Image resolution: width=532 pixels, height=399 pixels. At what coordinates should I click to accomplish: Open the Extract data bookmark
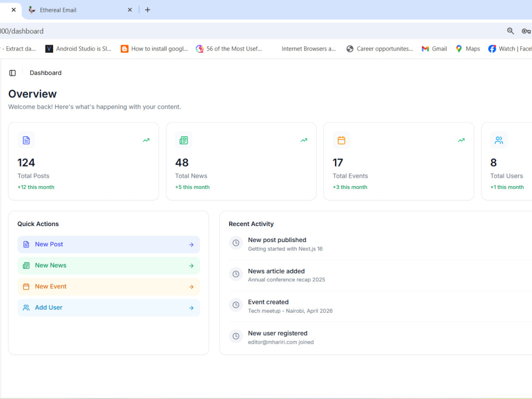[x=18, y=49]
